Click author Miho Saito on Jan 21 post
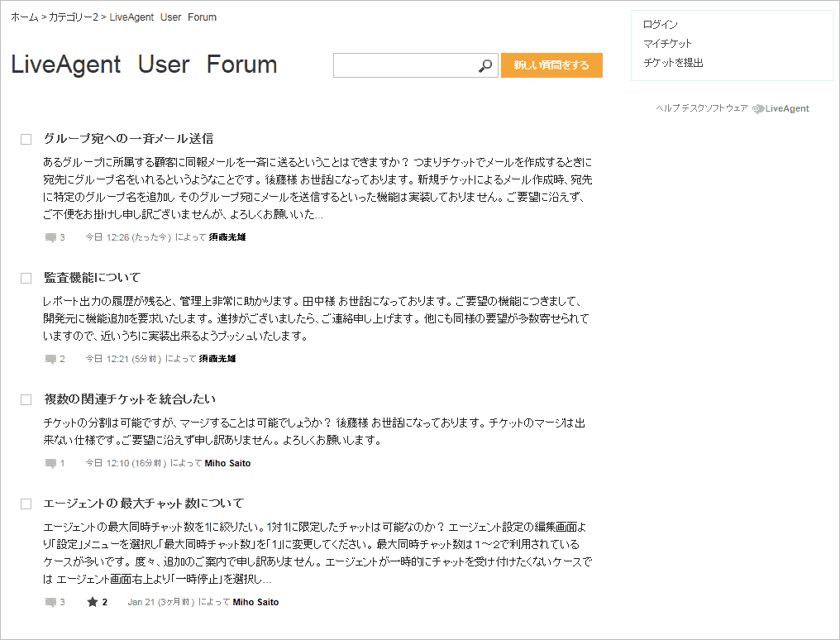The width and height of the screenshot is (840, 640). (255, 602)
